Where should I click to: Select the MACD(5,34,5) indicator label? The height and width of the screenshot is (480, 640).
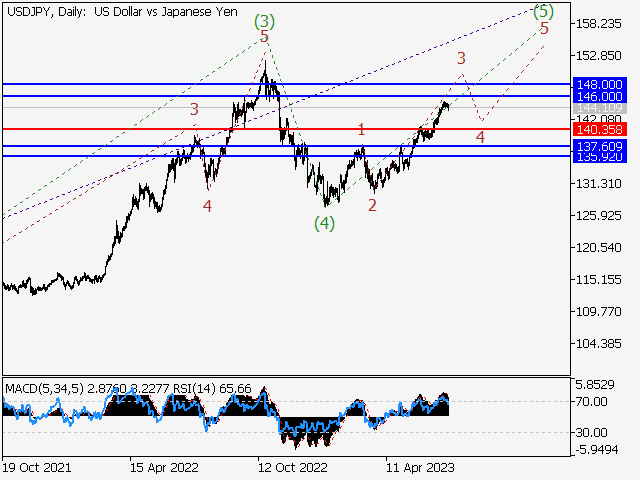[44, 389]
